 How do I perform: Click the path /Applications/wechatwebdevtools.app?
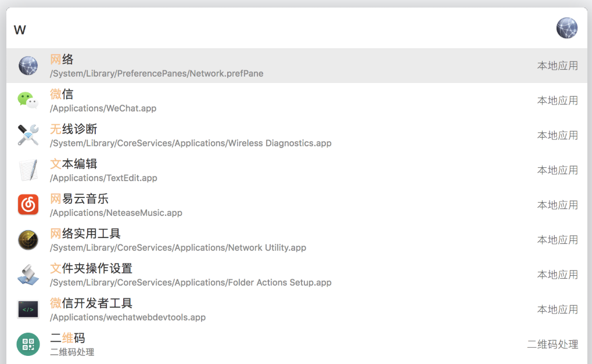tap(128, 317)
